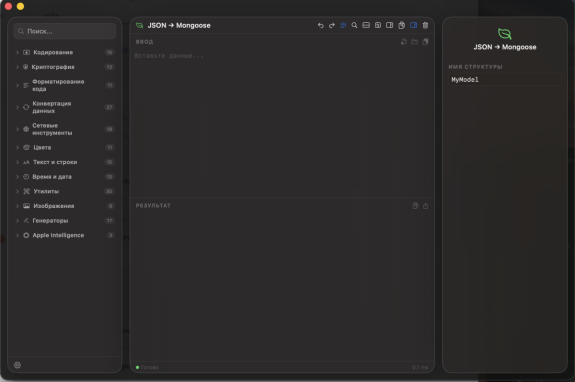Open the magnifier search tool in toolbar
Image resolution: width=575 pixels, height=382 pixels.
click(354, 25)
